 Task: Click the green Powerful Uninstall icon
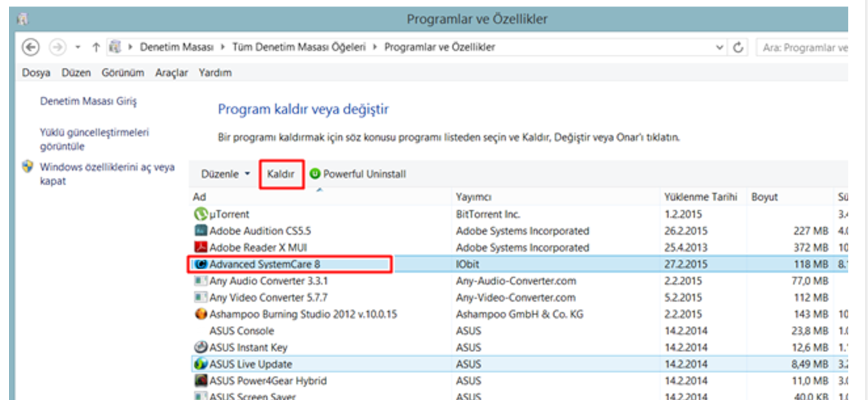(315, 174)
